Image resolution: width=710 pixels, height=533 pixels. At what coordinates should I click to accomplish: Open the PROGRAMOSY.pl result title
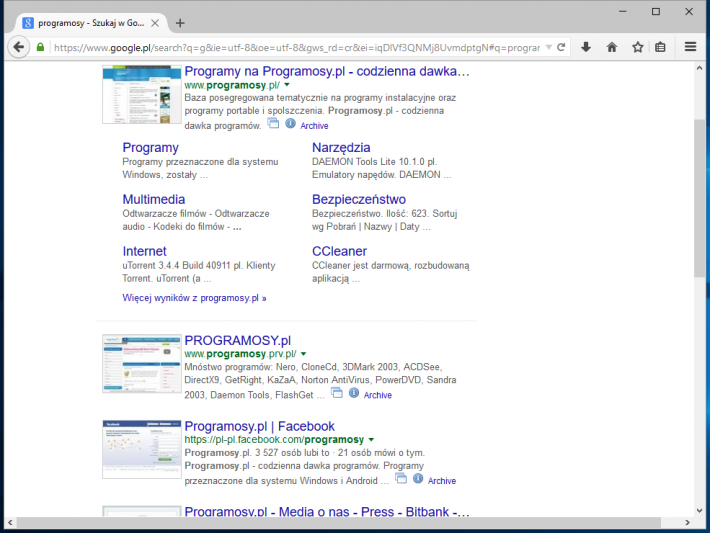[x=238, y=340]
